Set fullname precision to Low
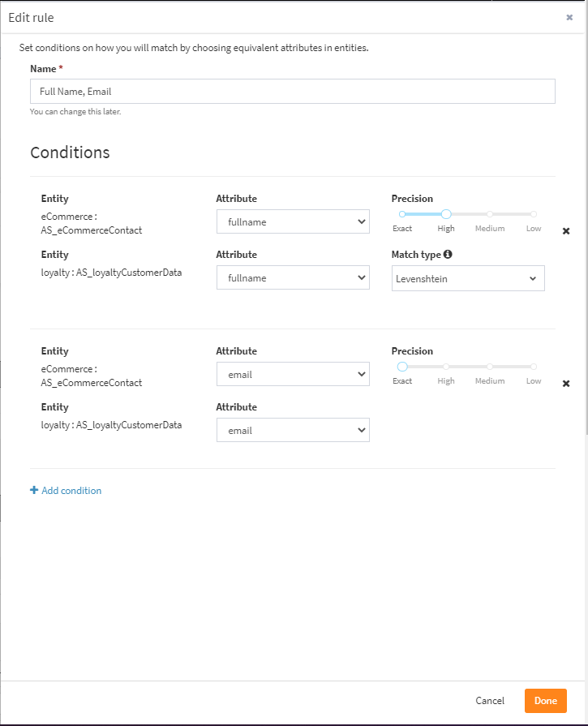588x726 pixels. 534,214
